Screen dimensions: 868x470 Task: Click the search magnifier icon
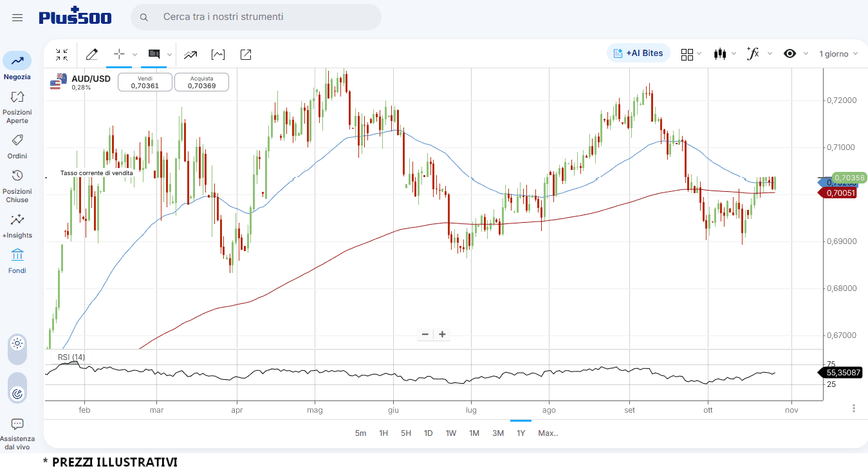click(144, 17)
